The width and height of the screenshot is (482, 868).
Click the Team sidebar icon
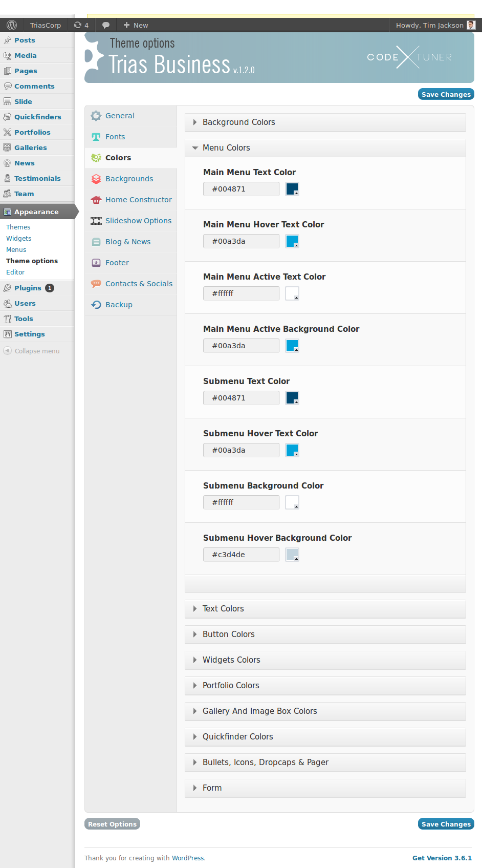[8, 194]
